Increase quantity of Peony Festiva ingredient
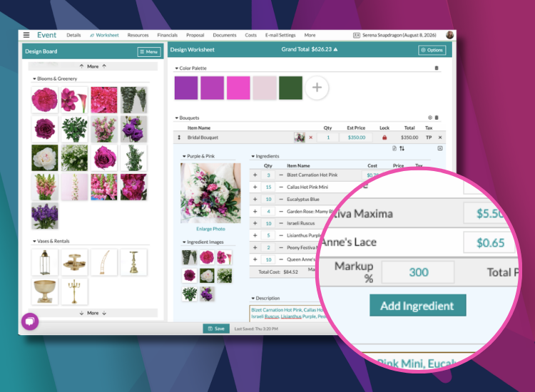 click(255, 247)
